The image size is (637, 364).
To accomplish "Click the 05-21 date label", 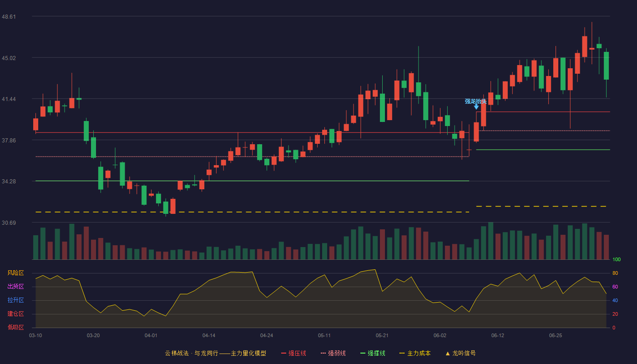I will (382, 335).
